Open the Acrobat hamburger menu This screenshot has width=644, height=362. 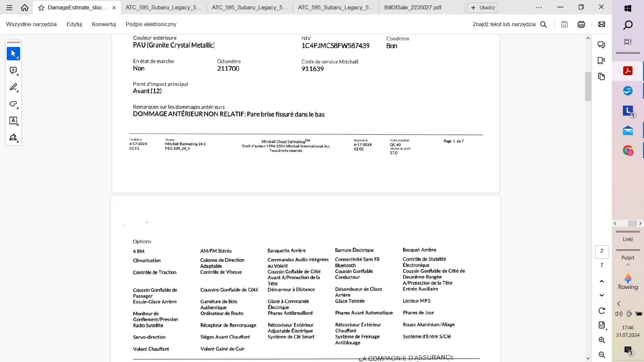click(x=9, y=7)
